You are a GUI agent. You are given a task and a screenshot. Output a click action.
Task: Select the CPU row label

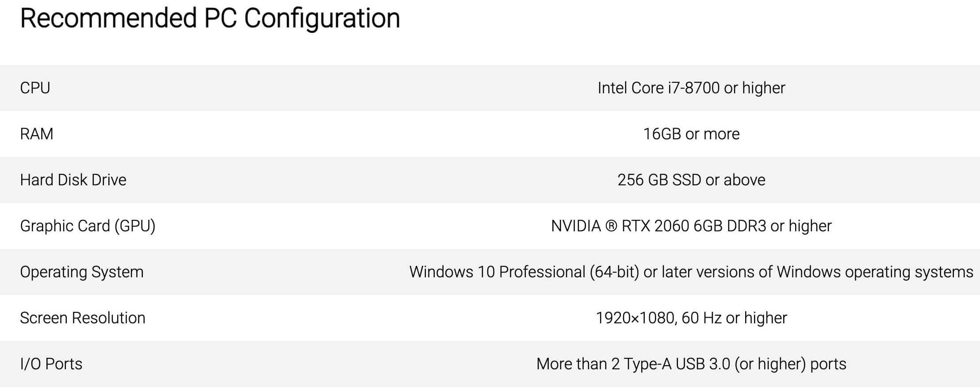(x=35, y=88)
